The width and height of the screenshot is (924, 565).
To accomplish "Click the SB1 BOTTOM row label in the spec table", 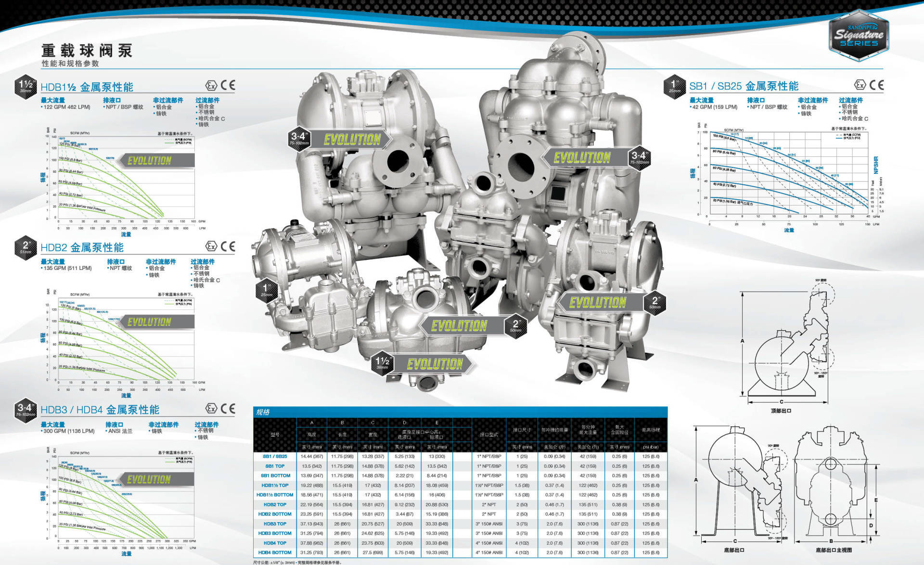I will pyautogui.click(x=275, y=475).
